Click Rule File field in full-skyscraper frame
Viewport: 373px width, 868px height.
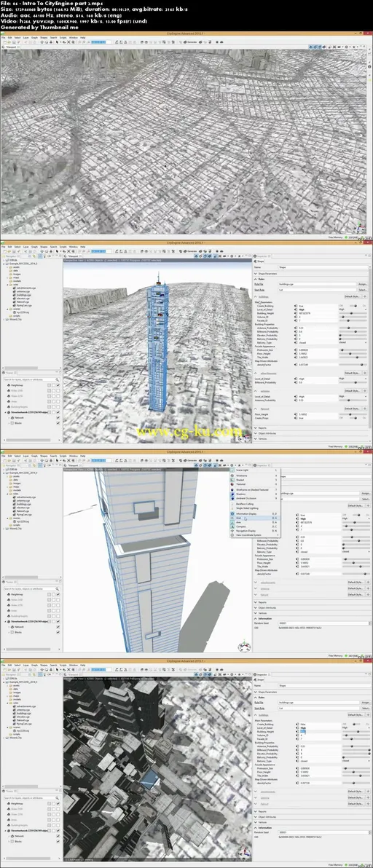(x=317, y=284)
